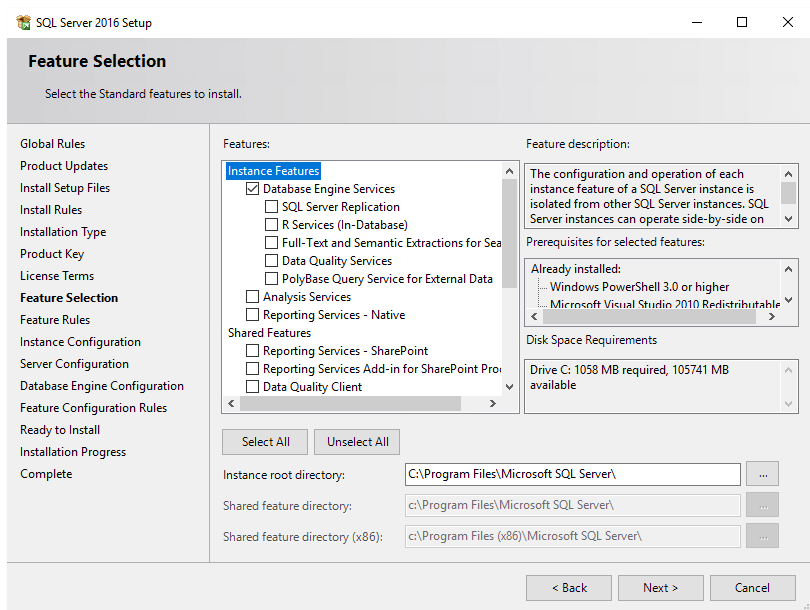Screen dimensions: 810x610
Task: Open the Complete step
Action: tap(46, 474)
